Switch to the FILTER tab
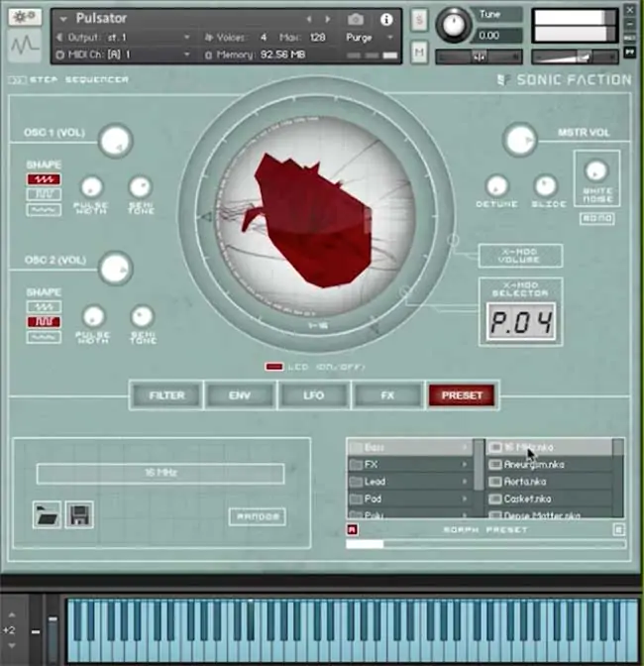644x666 pixels. pyautogui.click(x=166, y=395)
